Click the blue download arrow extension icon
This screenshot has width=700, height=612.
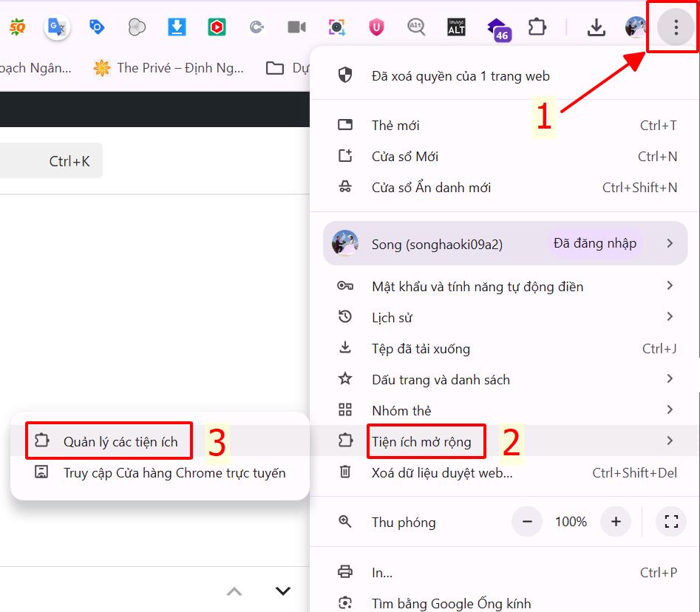pyautogui.click(x=177, y=27)
